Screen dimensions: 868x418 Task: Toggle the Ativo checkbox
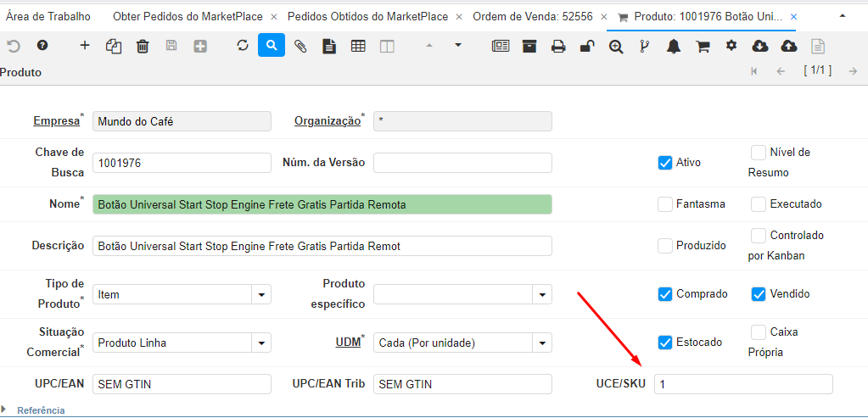pos(665,163)
